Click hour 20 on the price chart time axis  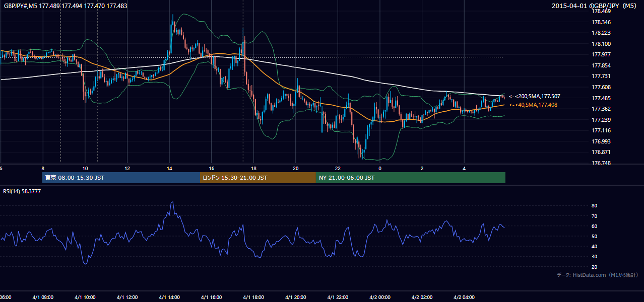[296, 168]
